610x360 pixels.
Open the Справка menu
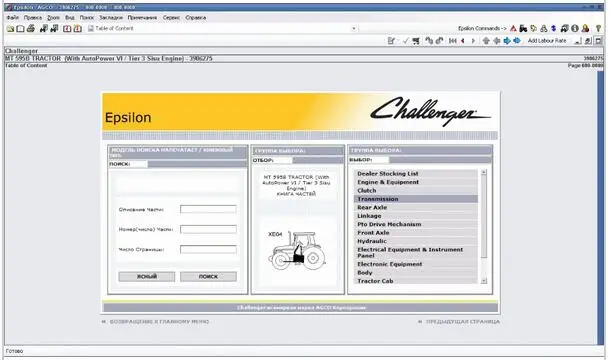tap(196, 18)
